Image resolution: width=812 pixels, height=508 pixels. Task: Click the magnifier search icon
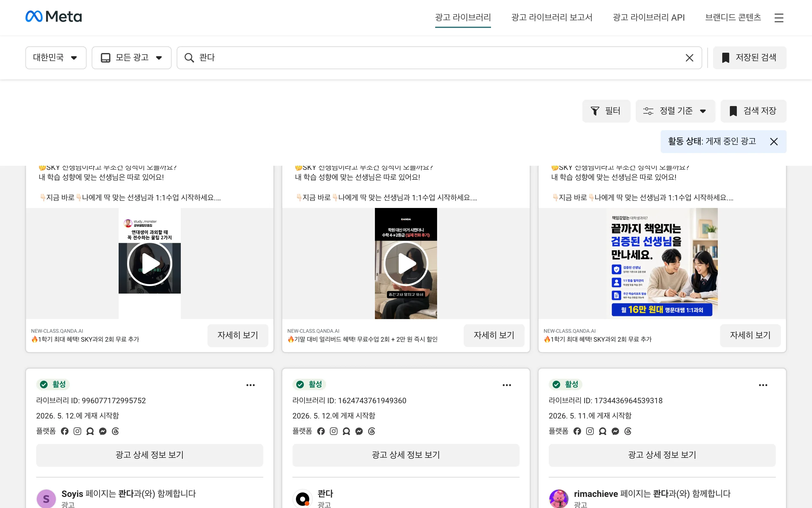[x=189, y=58]
